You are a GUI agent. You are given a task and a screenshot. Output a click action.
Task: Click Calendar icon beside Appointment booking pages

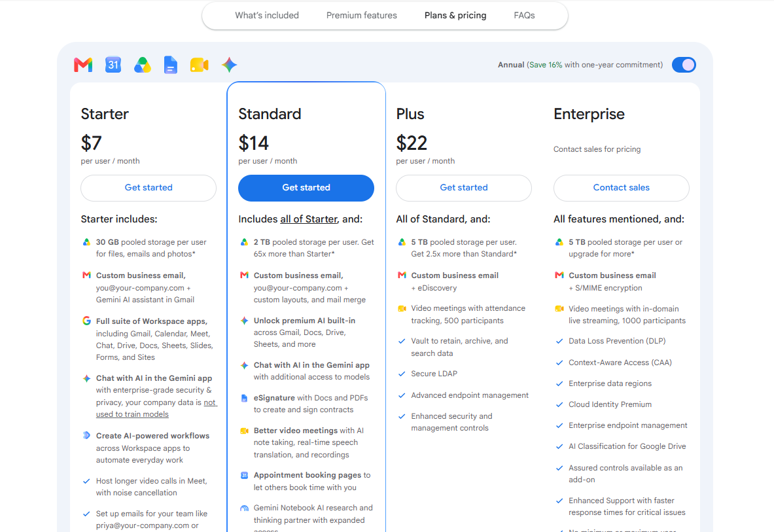(x=244, y=475)
